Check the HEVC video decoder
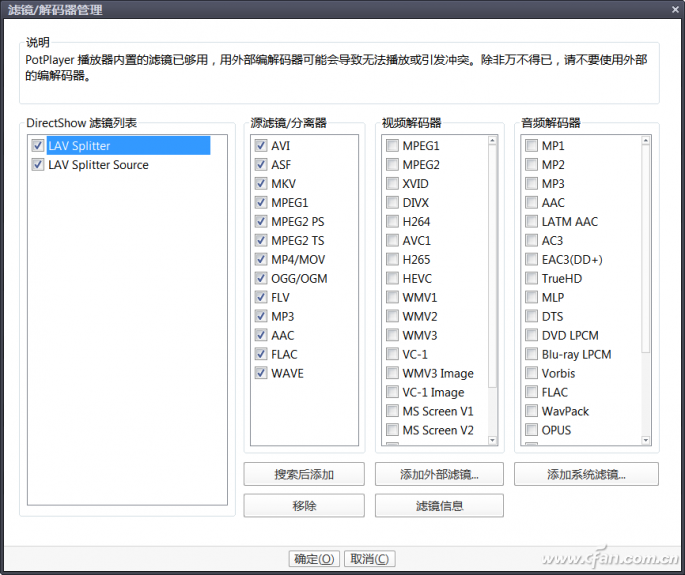This screenshot has height=575, width=685. pyautogui.click(x=392, y=278)
